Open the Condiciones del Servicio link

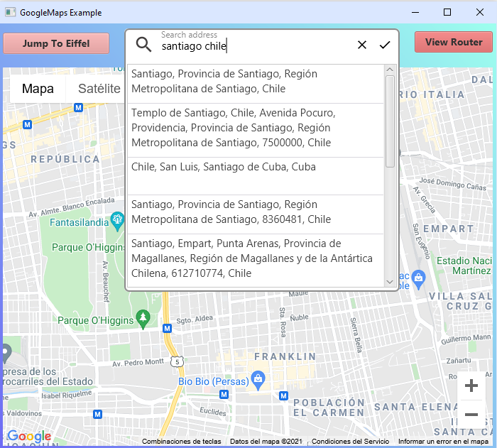(350, 441)
